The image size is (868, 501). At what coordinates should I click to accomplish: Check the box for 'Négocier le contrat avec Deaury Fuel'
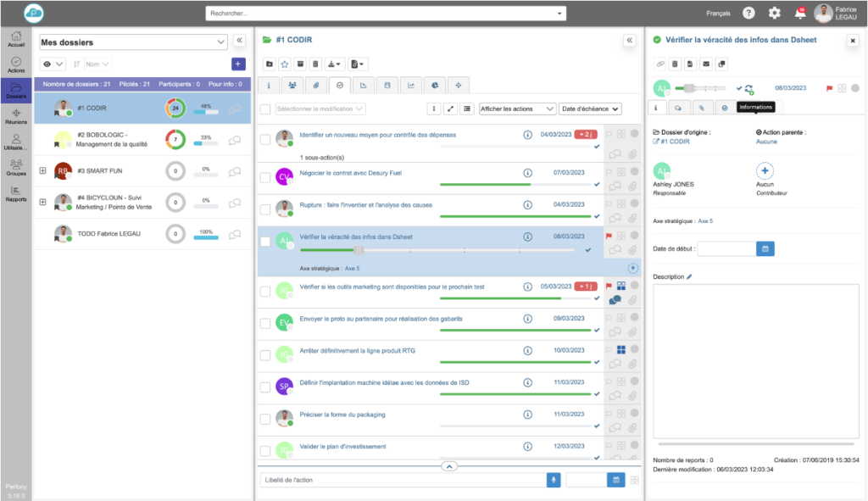265,179
